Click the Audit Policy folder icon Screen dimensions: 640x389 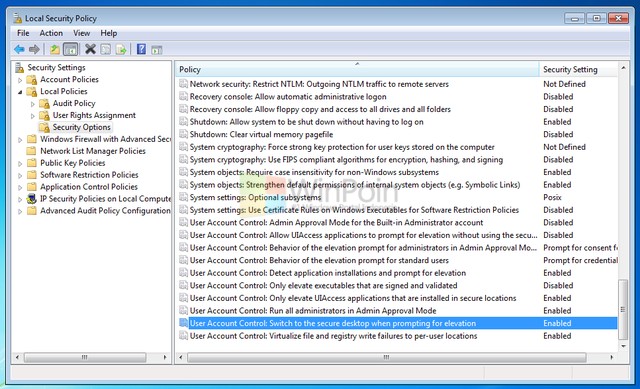[44, 103]
